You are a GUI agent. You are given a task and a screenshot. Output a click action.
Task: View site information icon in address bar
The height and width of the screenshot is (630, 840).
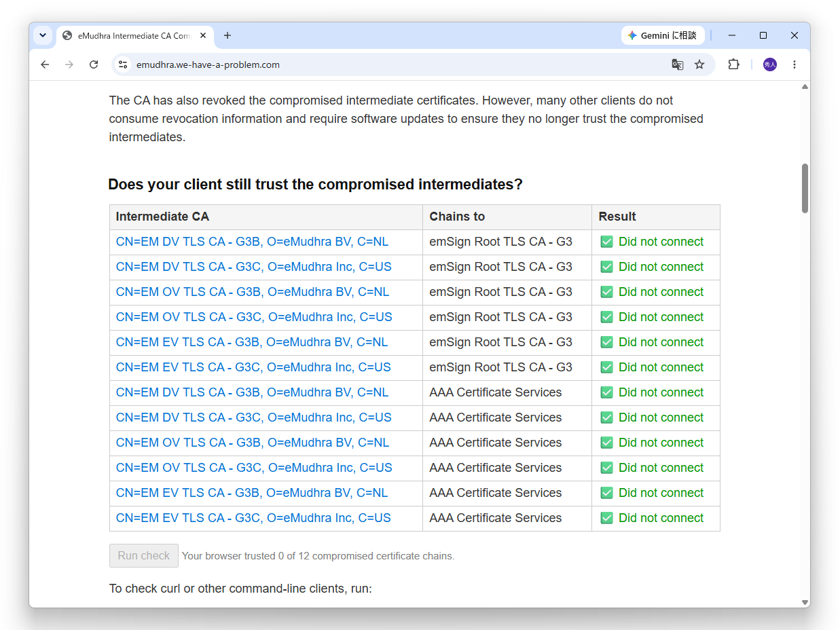pos(123,64)
